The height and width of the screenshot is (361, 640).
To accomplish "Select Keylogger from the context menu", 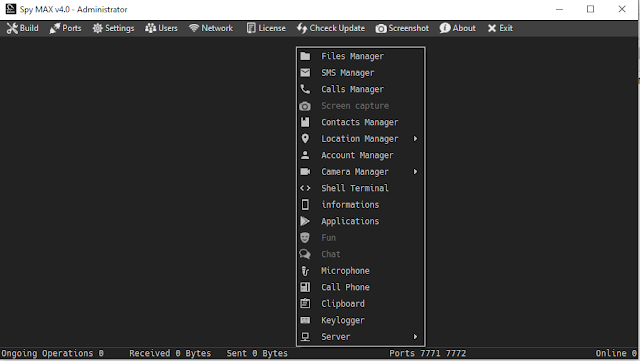I will pyautogui.click(x=360, y=320).
